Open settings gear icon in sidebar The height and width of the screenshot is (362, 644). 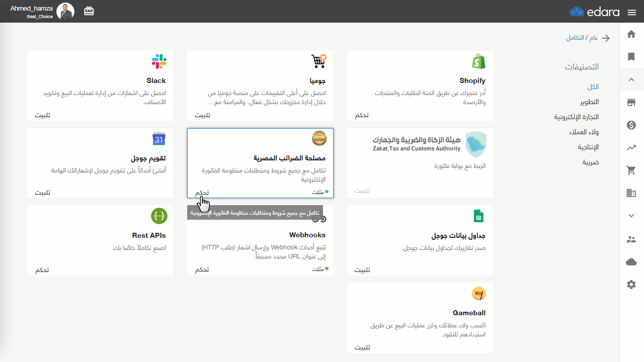click(x=631, y=285)
